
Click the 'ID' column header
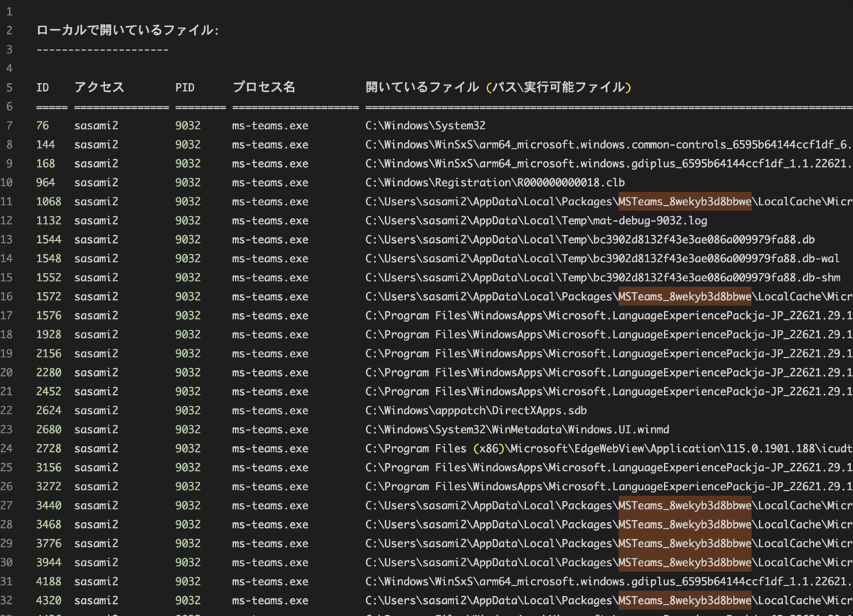43,87
